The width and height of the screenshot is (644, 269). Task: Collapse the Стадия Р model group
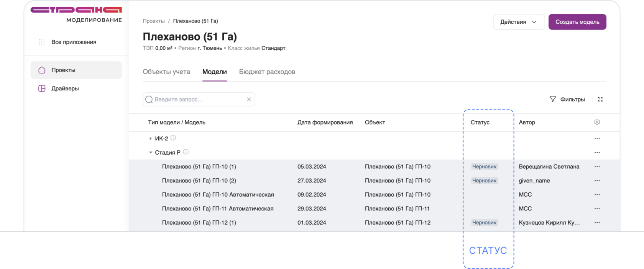150,152
